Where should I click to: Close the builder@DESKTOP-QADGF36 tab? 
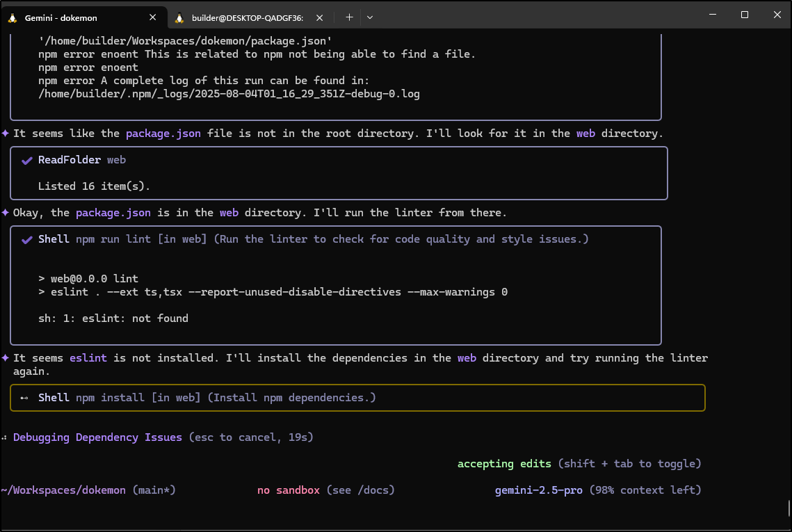pyautogui.click(x=319, y=17)
